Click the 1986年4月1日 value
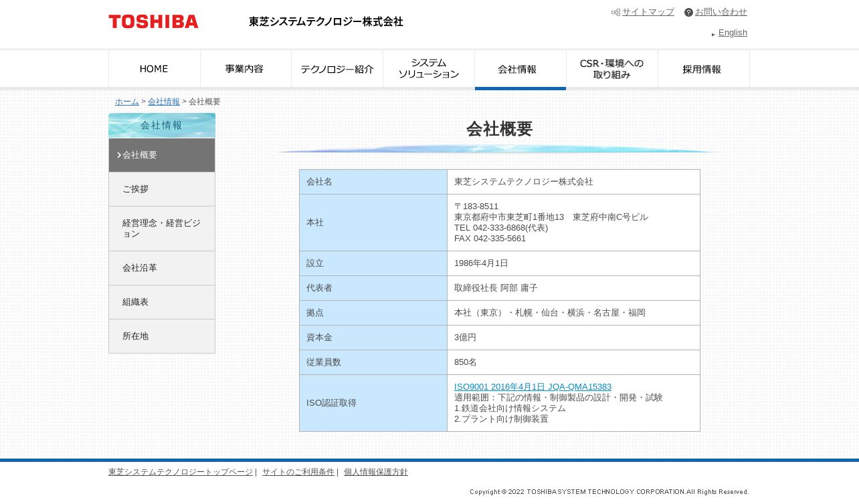859x504 pixels. coord(481,263)
